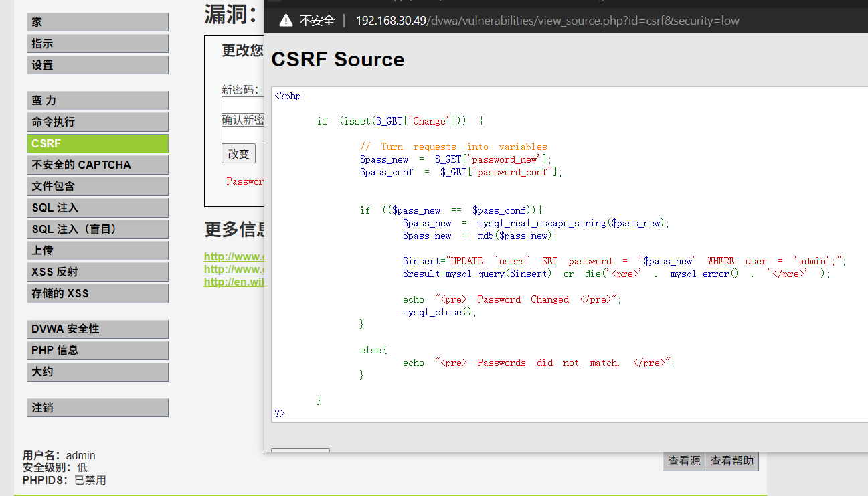Click the $pass_new == $pass_conf condition
The height and width of the screenshot is (496, 868).
click(x=451, y=210)
